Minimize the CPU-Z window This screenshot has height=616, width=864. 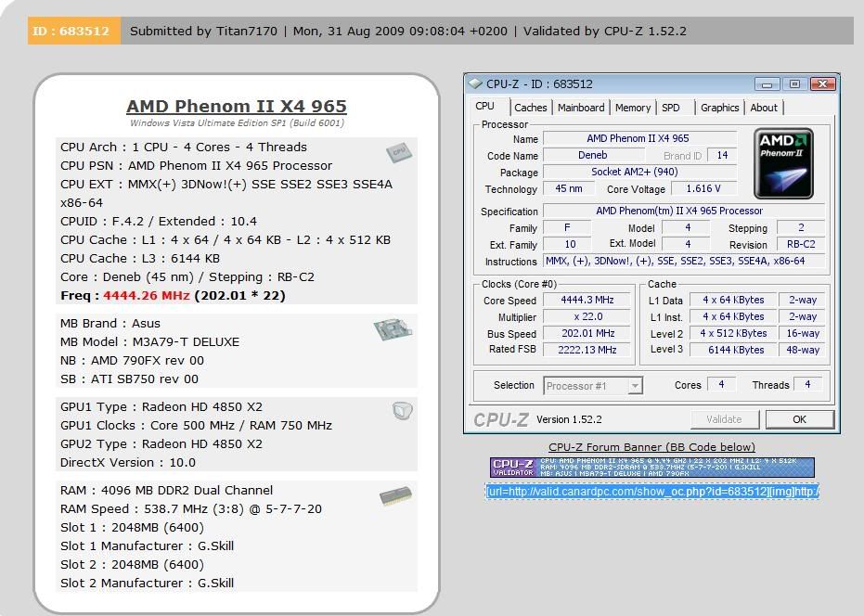pyautogui.click(x=767, y=84)
